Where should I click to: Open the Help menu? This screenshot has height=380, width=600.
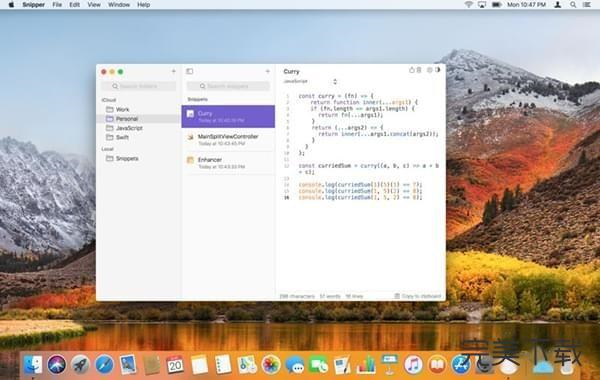[143, 5]
